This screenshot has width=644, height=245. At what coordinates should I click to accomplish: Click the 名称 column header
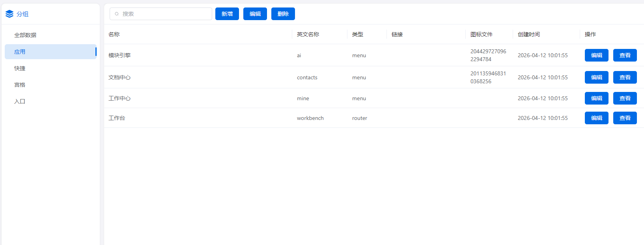(x=114, y=34)
